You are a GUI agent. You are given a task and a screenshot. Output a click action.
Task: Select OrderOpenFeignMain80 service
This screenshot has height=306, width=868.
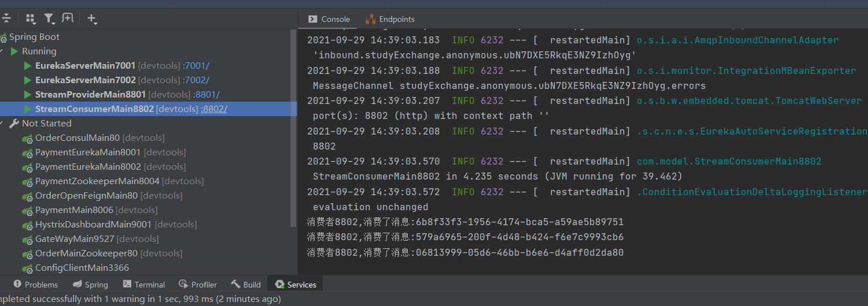pyautogui.click(x=86, y=196)
